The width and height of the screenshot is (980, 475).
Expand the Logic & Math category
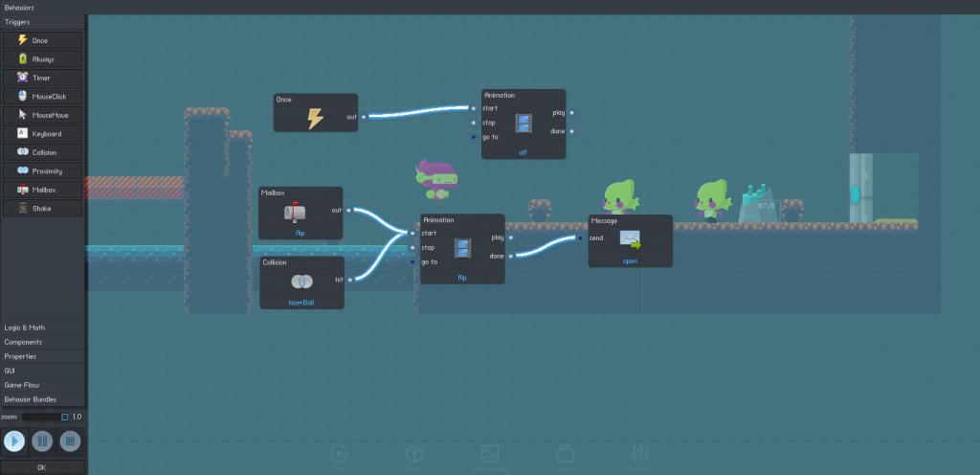pyautogui.click(x=42, y=328)
